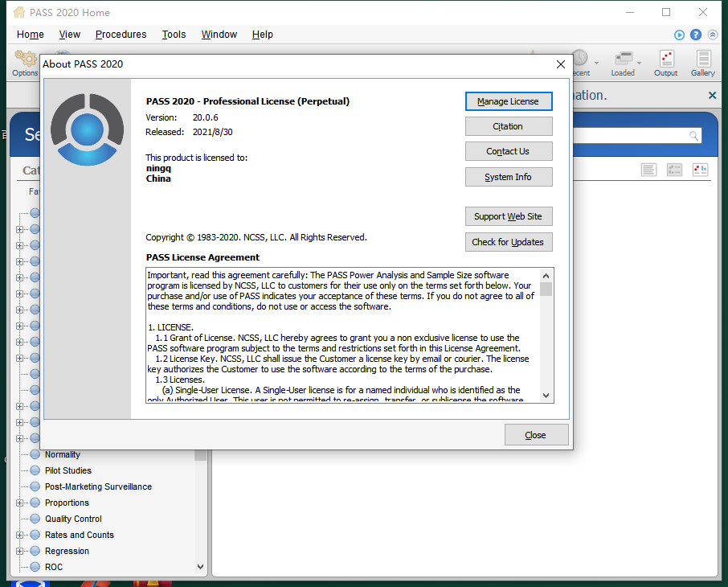This screenshot has height=587, width=728.
Task: Expand the Proportions tree node
Action: pos(20,503)
